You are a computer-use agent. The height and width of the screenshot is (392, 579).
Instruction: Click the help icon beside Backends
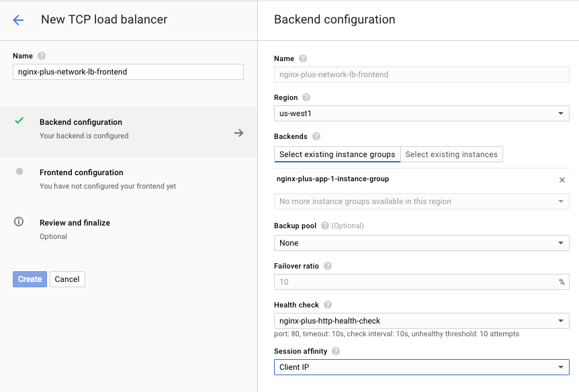pos(315,136)
